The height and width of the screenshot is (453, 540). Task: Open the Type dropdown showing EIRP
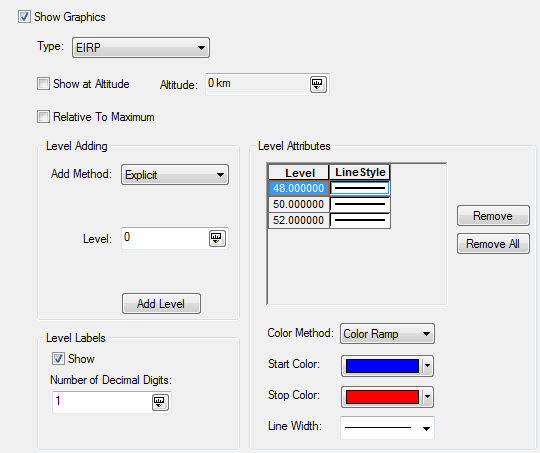coord(141,48)
